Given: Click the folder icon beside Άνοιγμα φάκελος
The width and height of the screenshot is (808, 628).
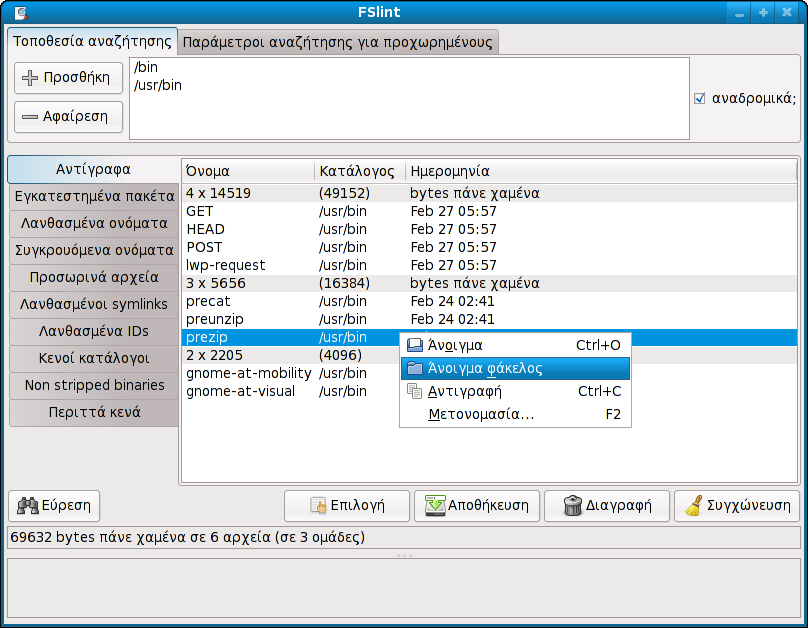Looking at the screenshot, I should pyautogui.click(x=415, y=368).
